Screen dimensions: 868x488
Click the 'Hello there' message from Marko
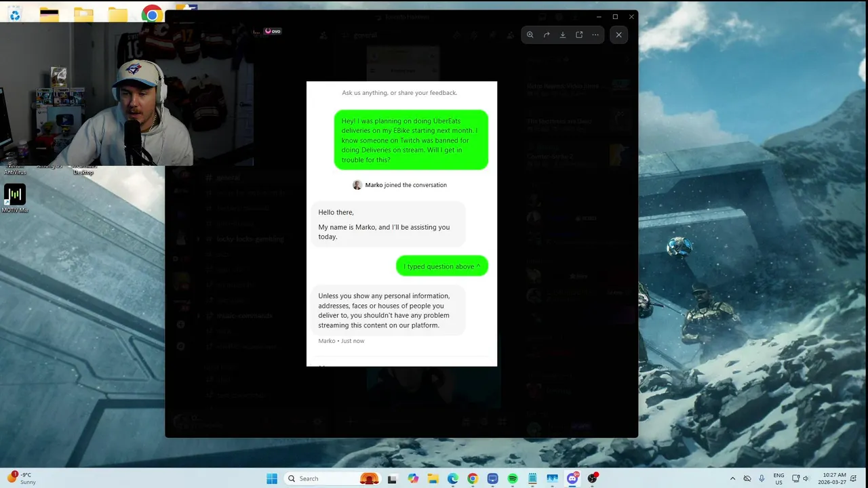388,224
